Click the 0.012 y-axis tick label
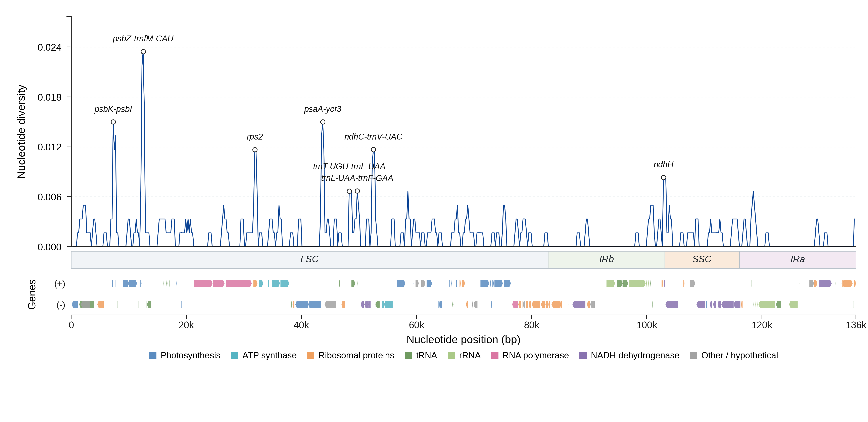 (x=50, y=147)
